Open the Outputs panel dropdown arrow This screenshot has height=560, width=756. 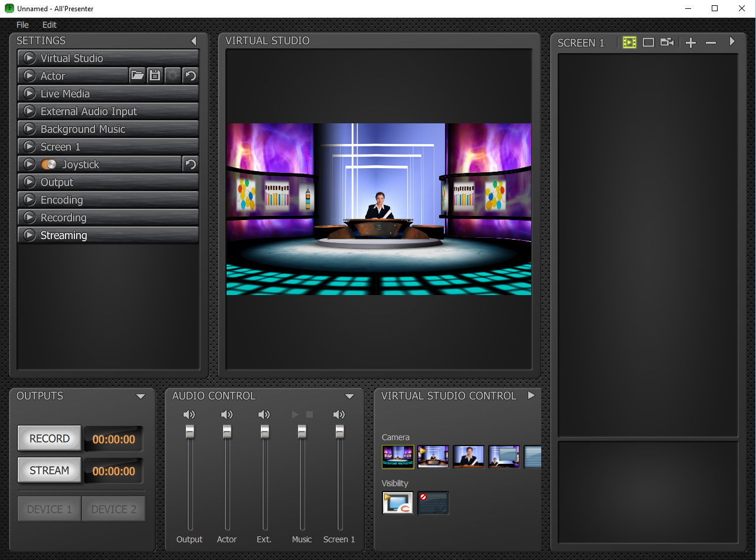point(140,396)
